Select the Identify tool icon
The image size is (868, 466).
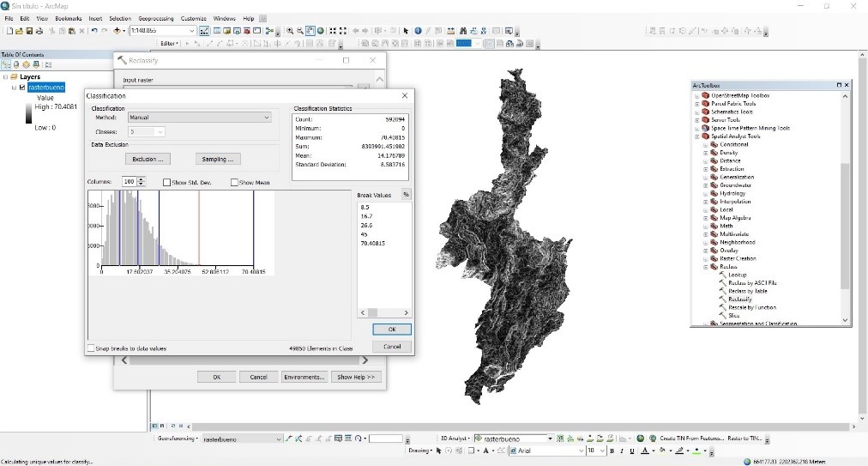tap(418, 31)
